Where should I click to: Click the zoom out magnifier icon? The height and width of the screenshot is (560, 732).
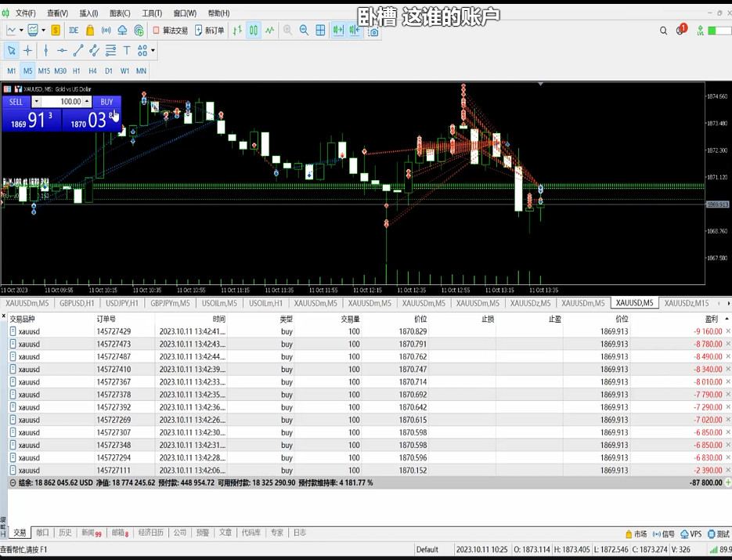pyautogui.click(x=304, y=31)
